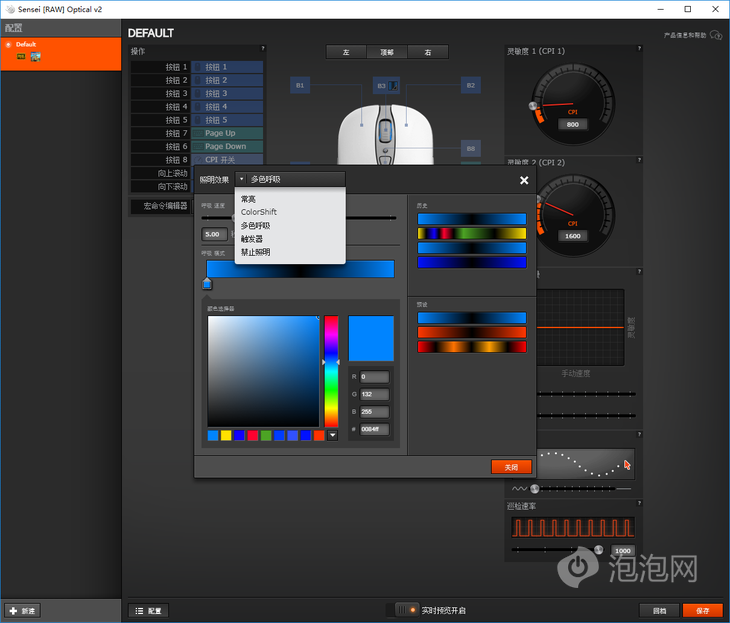Viewport: 730px width, 623px height.
Task: Click the illumination logo icon beside B3
Action: pyautogui.click(x=393, y=86)
